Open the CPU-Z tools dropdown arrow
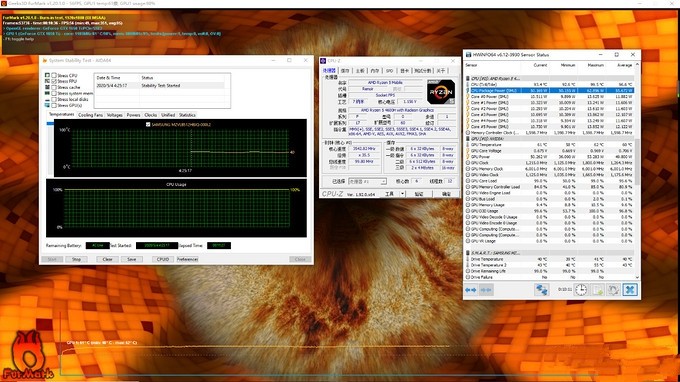Image resolution: width=680 pixels, height=382 pixels. coord(403,194)
